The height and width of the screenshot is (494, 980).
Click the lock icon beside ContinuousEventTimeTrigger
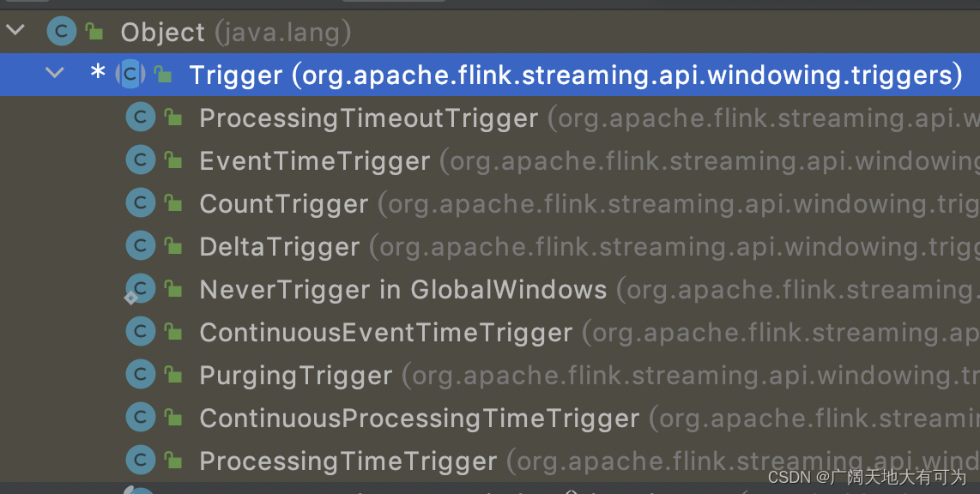(x=173, y=331)
